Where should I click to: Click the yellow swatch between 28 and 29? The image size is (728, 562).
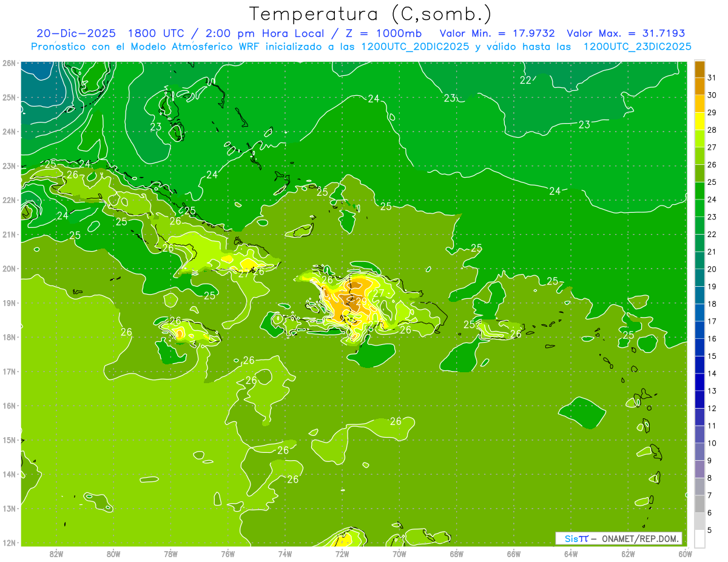[699, 121]
